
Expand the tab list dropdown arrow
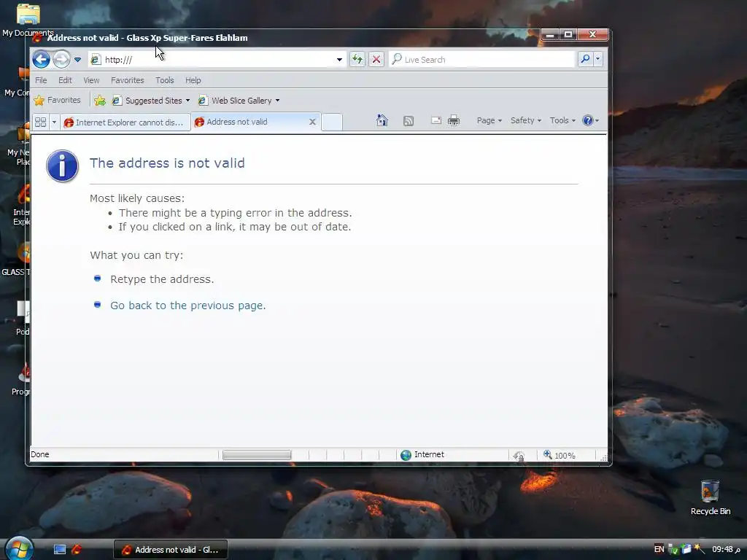pyautogui.click(x=54, y=122)
